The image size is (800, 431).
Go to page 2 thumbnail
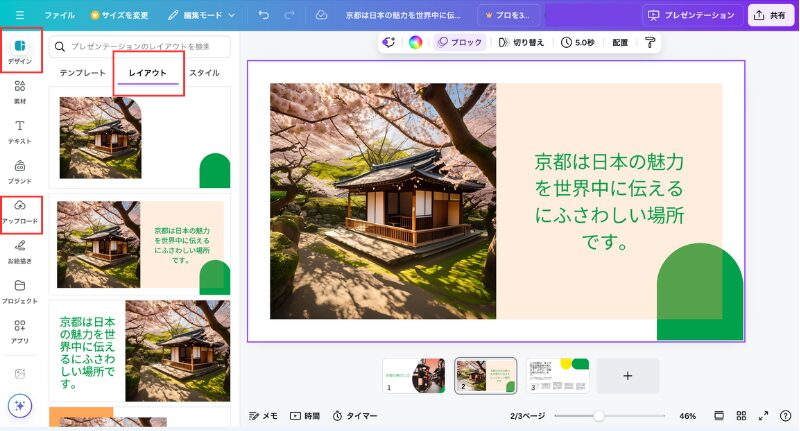click(486, 375)
